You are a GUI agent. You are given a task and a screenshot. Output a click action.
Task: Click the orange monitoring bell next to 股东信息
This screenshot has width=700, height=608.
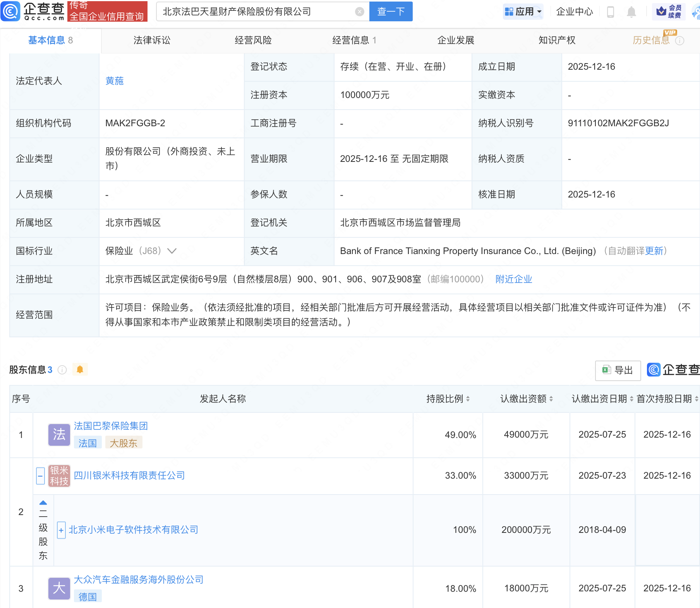click(80, 369)
